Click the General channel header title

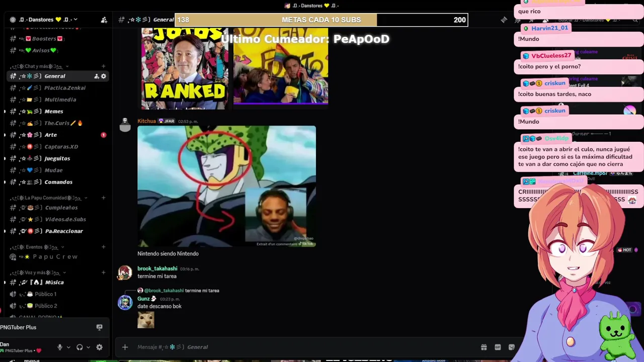point(164,20)
